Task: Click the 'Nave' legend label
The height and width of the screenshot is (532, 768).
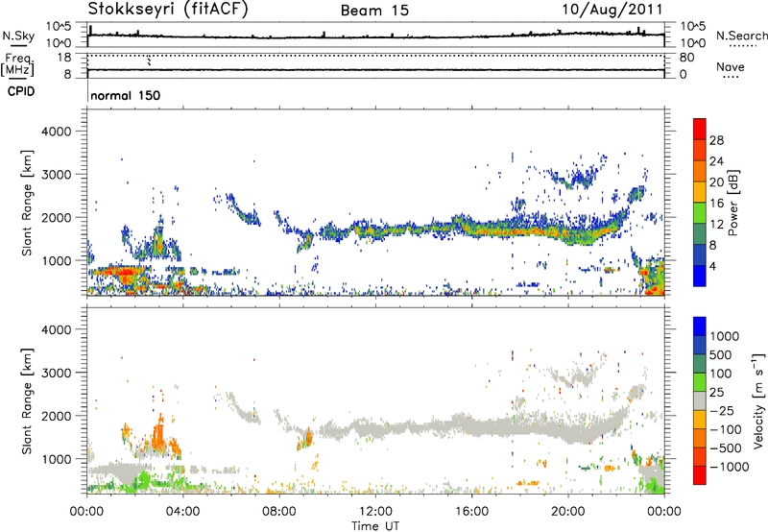Action: click(x=731, y=67)
